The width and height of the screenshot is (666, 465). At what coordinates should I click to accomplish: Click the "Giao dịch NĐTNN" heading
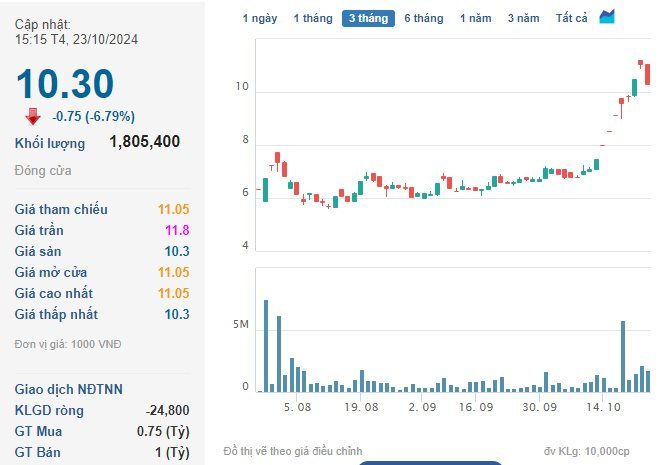click(68, 389)
